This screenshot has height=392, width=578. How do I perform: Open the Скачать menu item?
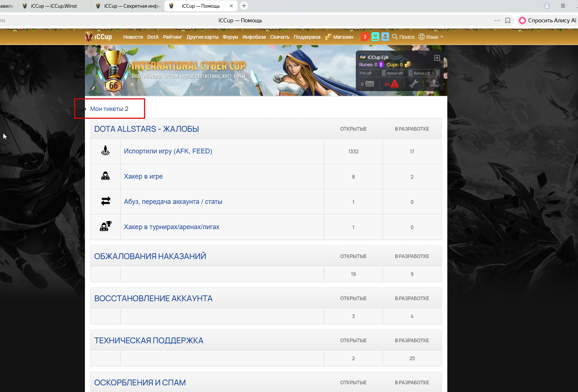(280, 37)
